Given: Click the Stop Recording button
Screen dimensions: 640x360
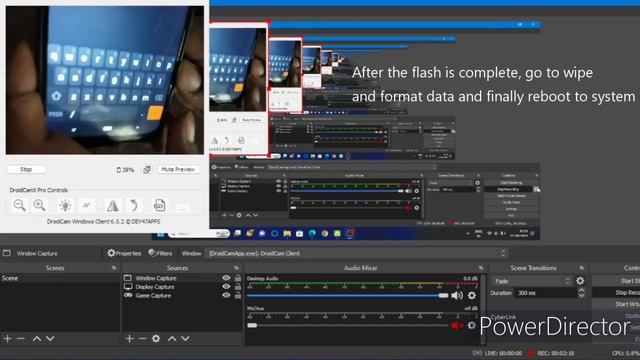Looking at the screenshot, I should tap(616, 293).
